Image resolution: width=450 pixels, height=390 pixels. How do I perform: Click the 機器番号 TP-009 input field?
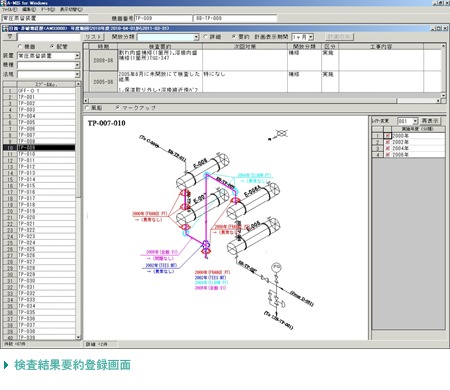163,18
